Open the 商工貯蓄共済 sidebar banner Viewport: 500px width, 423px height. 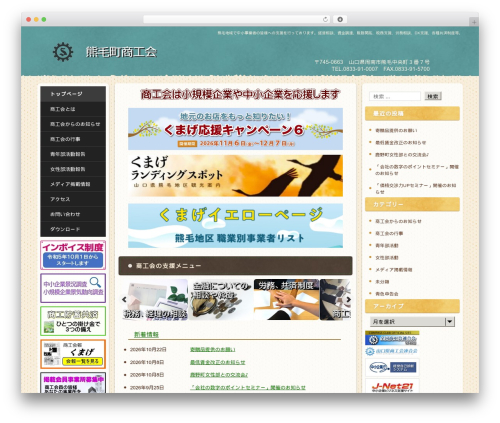point(73,321)
